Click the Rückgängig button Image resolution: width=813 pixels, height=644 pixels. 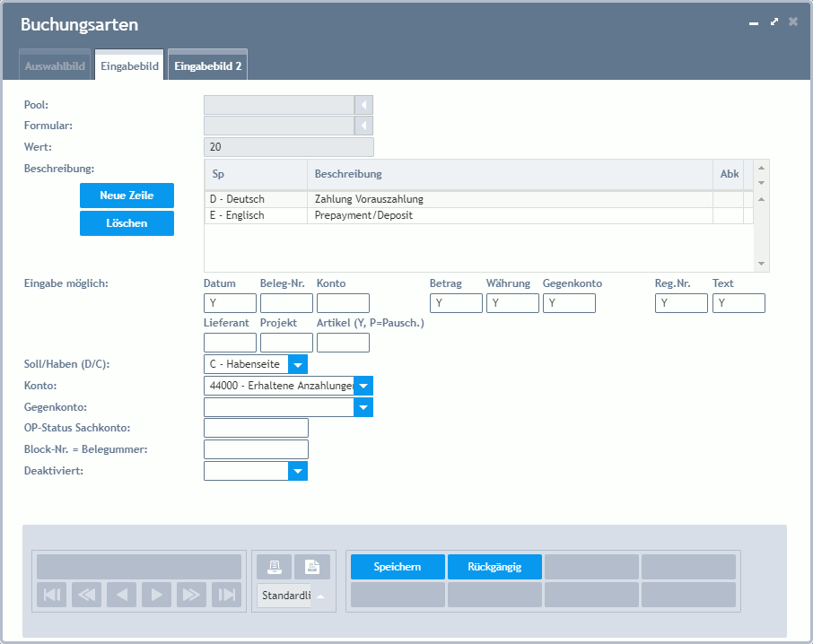(494, 567)
